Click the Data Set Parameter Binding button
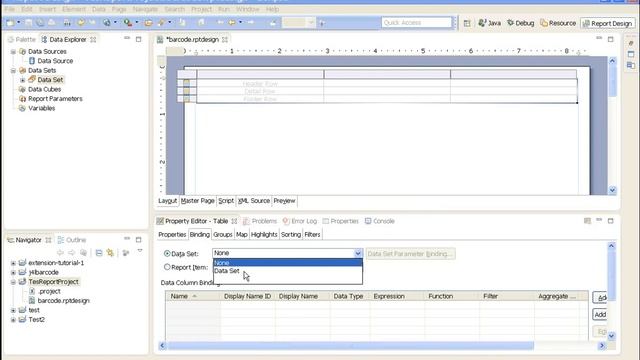640x360 pixels. [x=411, y=254]
